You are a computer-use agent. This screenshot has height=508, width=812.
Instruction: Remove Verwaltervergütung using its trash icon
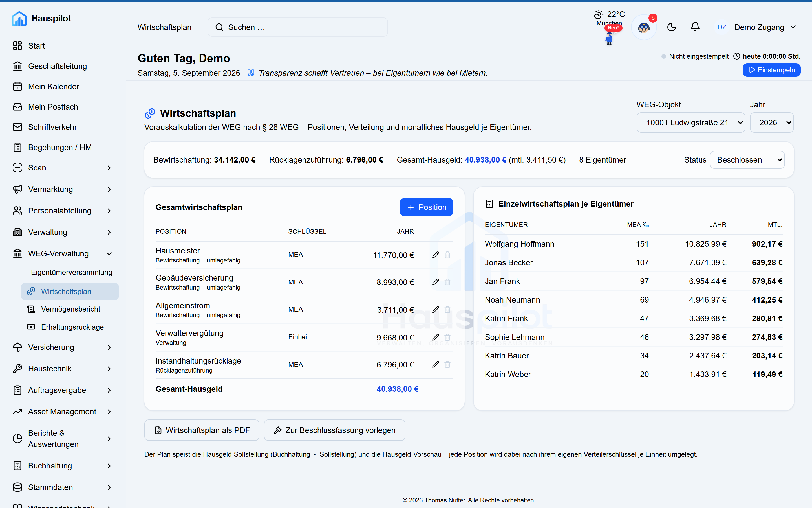tap(447, 337)
